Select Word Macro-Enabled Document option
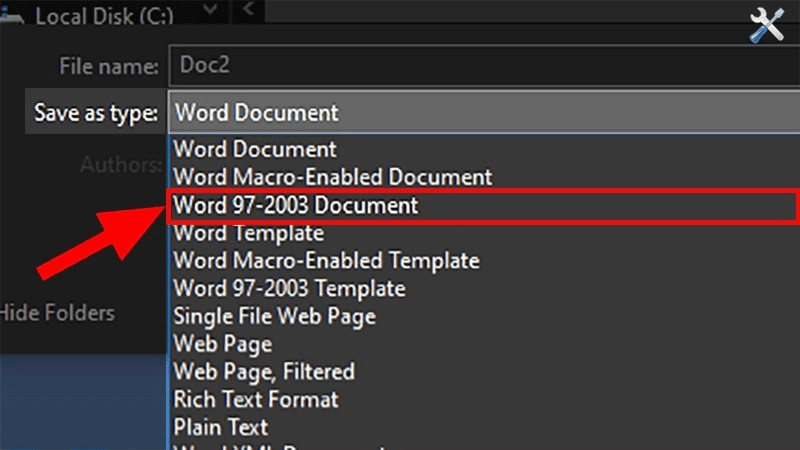This screenshot has width=800, height=450. [332, 177]
